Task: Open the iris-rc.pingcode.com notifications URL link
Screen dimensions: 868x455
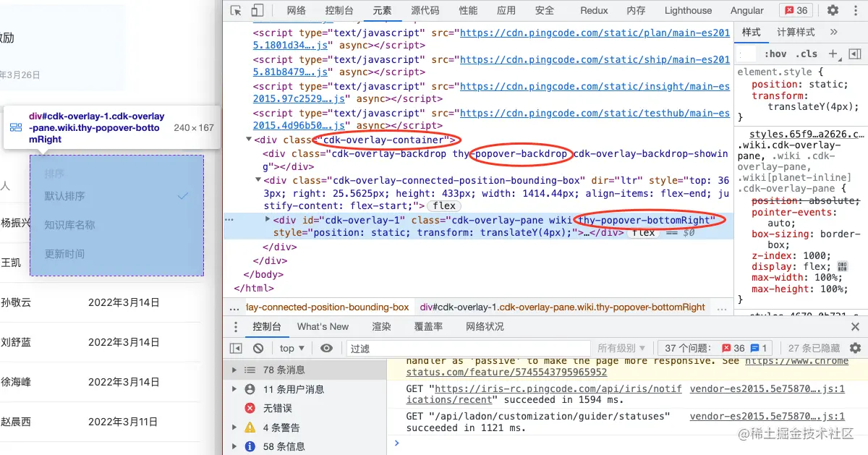Action: (544, 394)
